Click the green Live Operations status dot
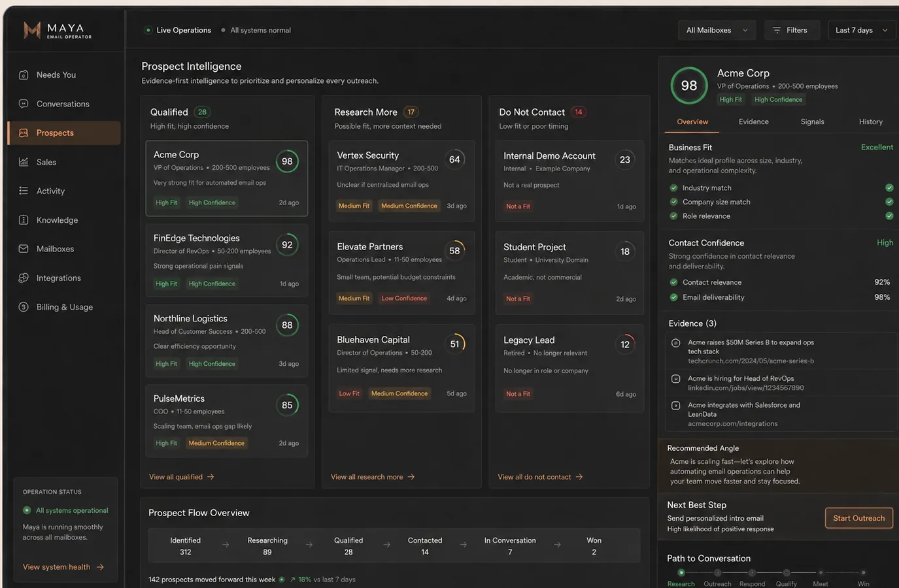The height and width of the screenshot is (588, 899). [148, 30]
